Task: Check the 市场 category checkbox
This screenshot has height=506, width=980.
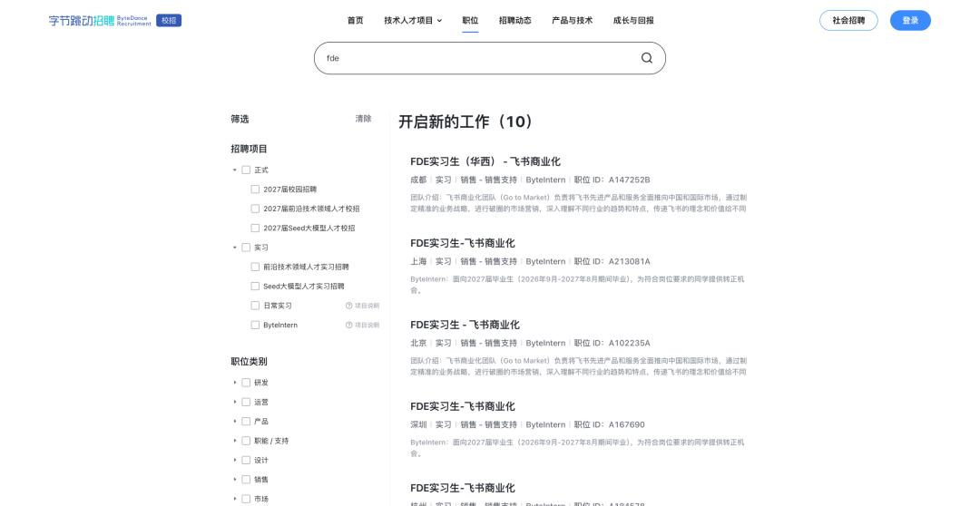Action: (246, 499)
